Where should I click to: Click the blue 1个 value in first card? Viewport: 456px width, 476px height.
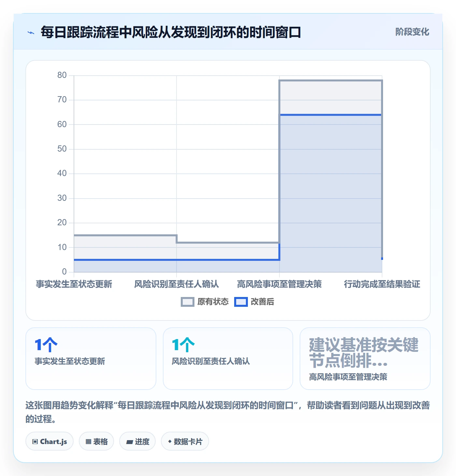(46, 345)
